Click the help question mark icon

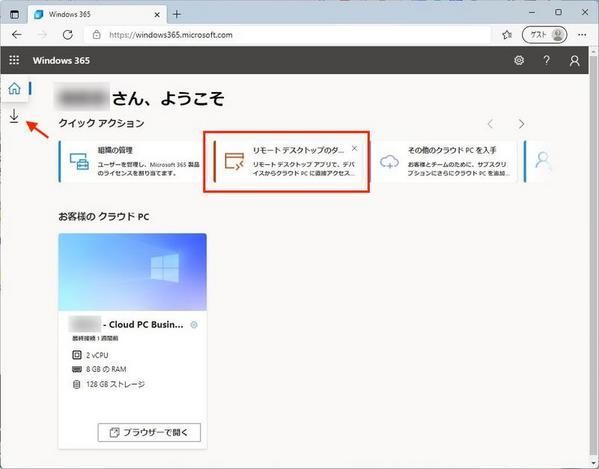click(x=547, y=60)
